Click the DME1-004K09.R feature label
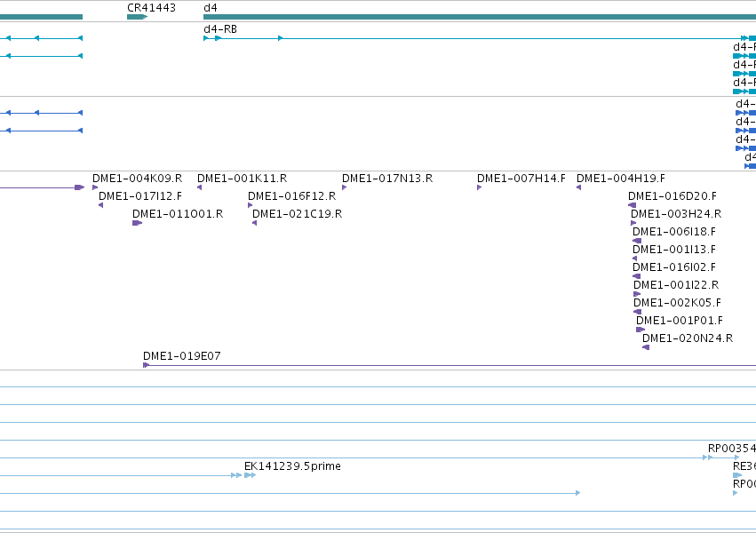 (138, 179)
